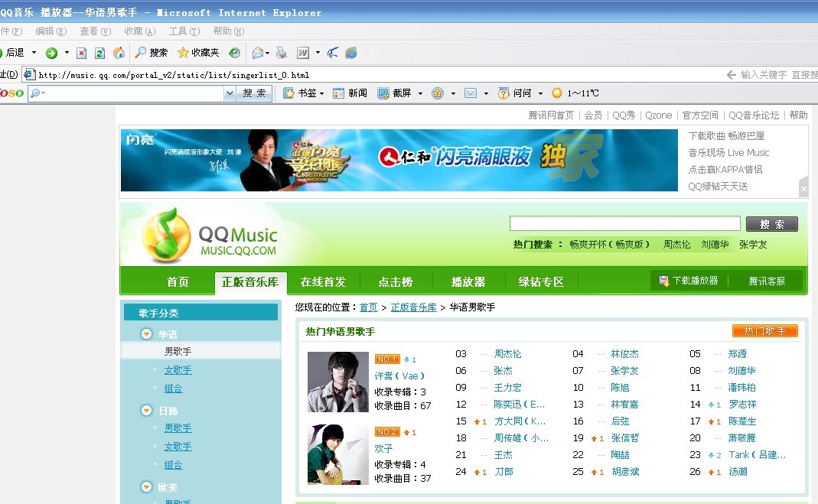Click the QQ Music 搜索 button
Viewport: 818px width, 504px height.
[x=771, y=224]
